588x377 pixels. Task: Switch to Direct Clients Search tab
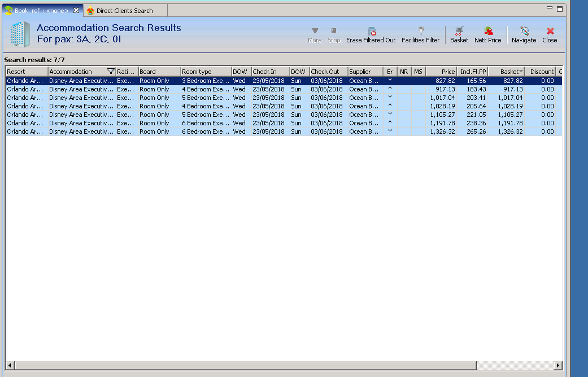tap(124, 11)
